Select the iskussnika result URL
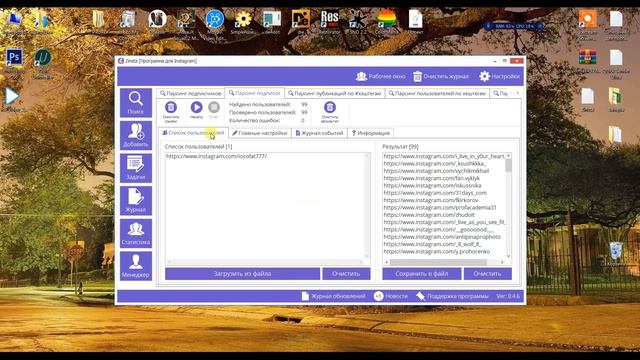Screen dimensions: 640x360 point(432,186)
